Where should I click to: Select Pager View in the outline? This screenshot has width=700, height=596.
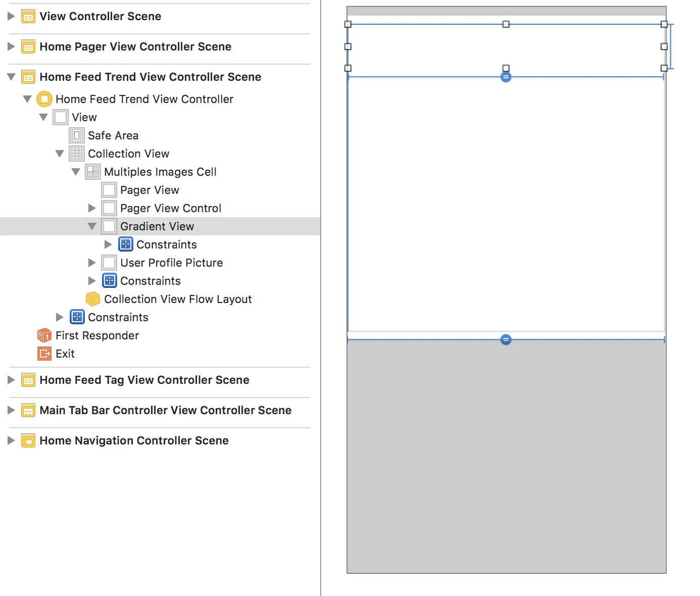point(160,190)
